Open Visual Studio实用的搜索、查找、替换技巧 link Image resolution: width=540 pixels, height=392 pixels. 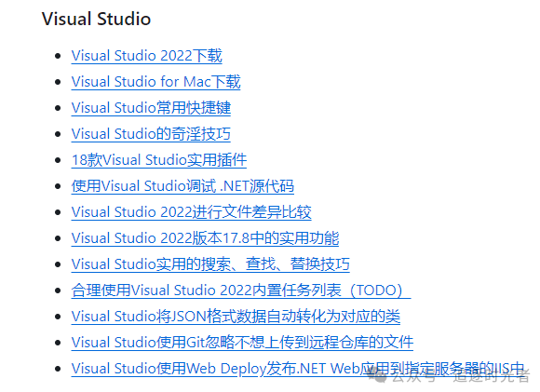210,264
